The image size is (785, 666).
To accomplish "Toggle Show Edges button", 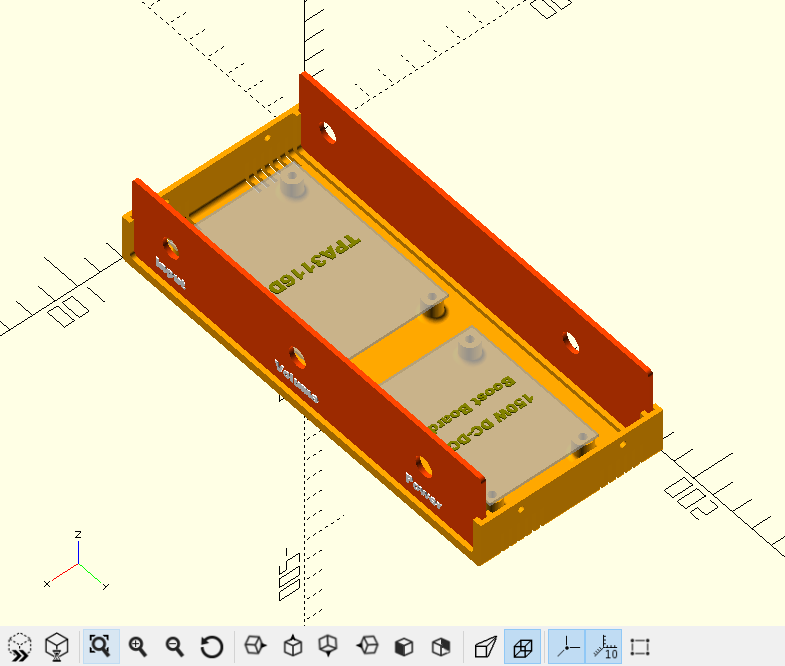I will tap(640, 646).
